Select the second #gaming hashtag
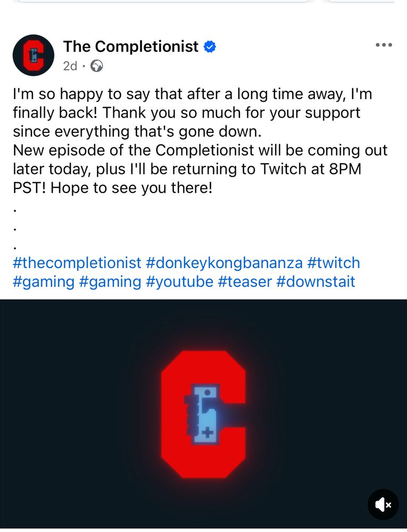The height and width of the screenshot is (532, 407). (110, 282)
